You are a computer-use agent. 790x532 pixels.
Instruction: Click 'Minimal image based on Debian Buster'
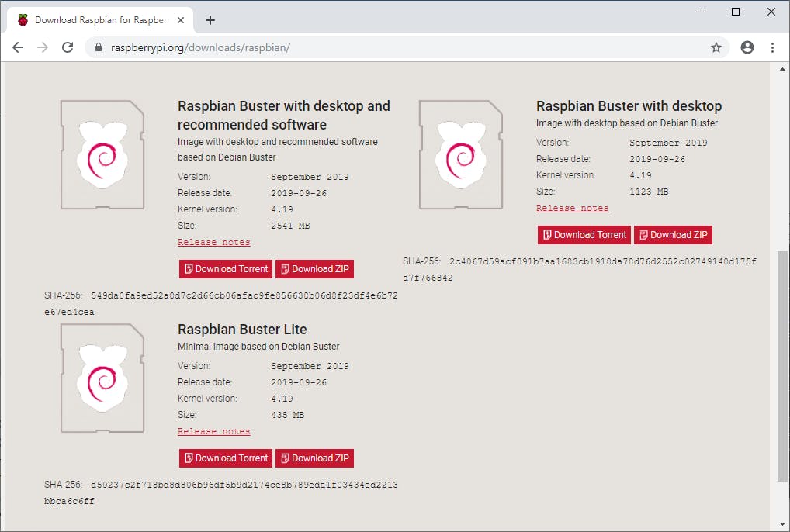pos(258,347)
